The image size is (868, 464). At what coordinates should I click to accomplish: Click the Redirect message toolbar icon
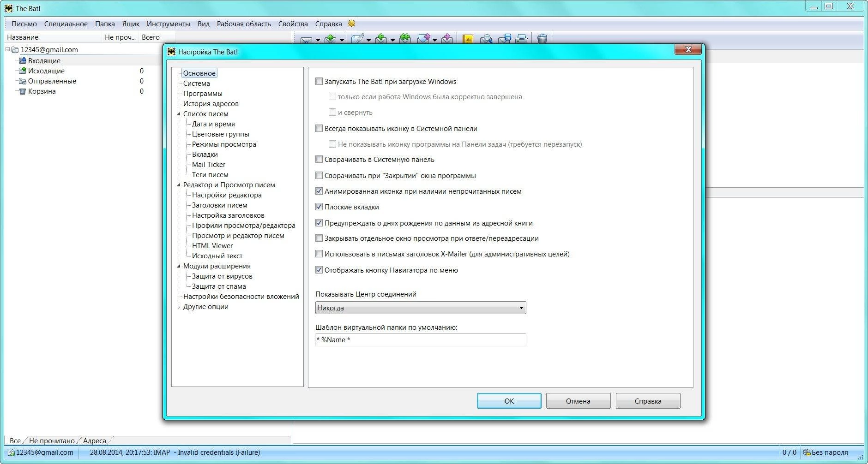click(447, 39)
